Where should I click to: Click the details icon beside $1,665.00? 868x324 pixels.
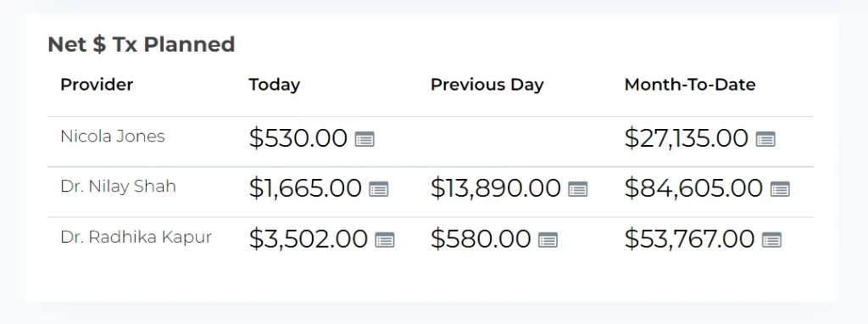(x=379, y=189)
